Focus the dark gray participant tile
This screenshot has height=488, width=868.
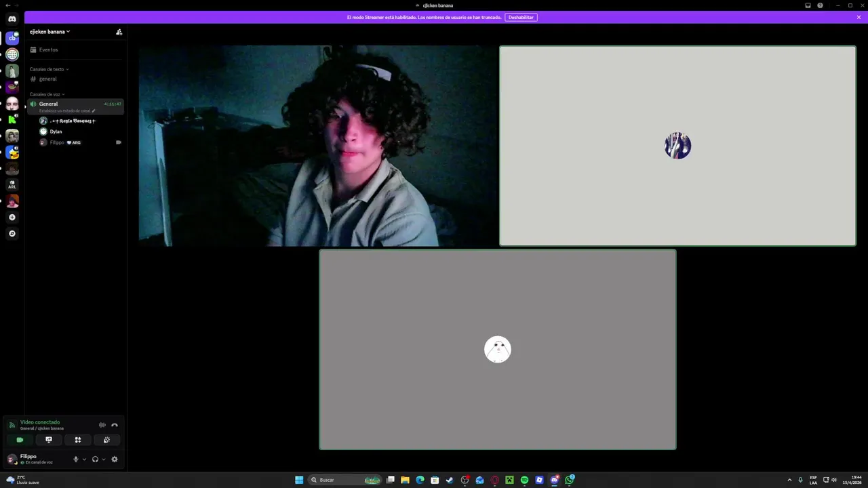pyautogui.click(x=498, y=349)
